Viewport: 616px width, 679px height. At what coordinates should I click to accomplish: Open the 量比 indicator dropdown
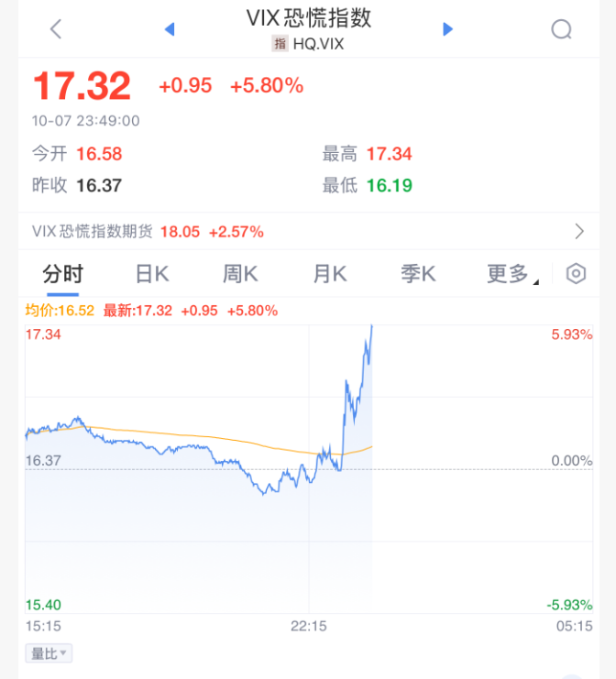[49, 653]
